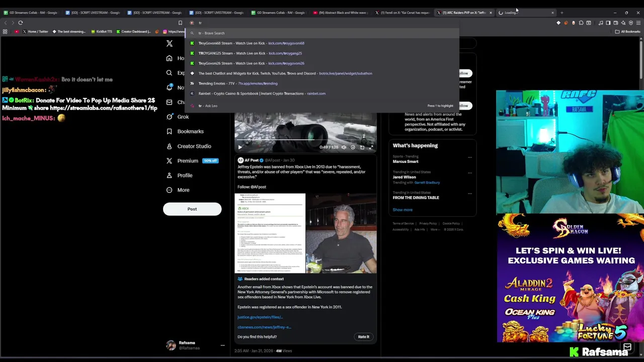The image size is (644, 362).
Task: Open the cbsnews.com/news/jeffrey-e link
Action: coord(264,327)
